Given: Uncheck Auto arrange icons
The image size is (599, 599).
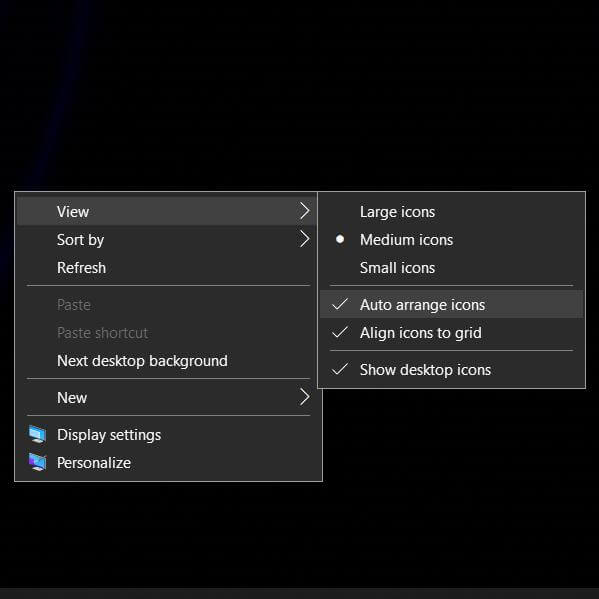Looking at the screenshot, I should coord(452,304).
